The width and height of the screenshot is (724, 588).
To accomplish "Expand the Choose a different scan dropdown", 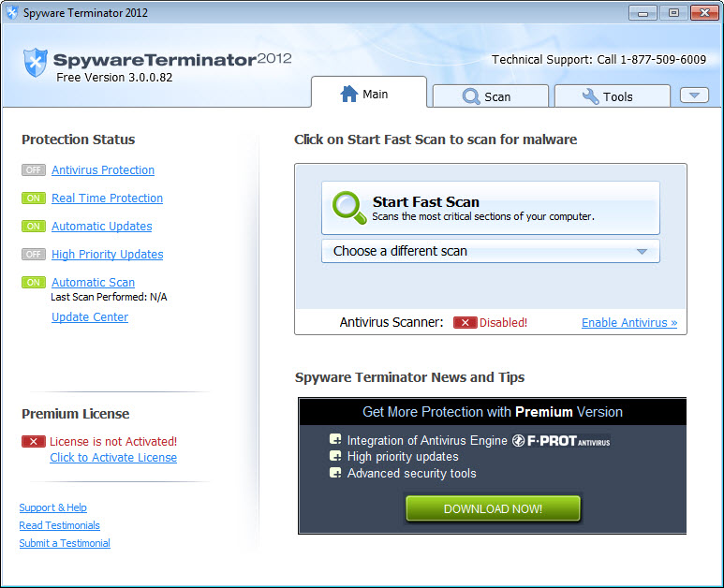I will point(491,251).
